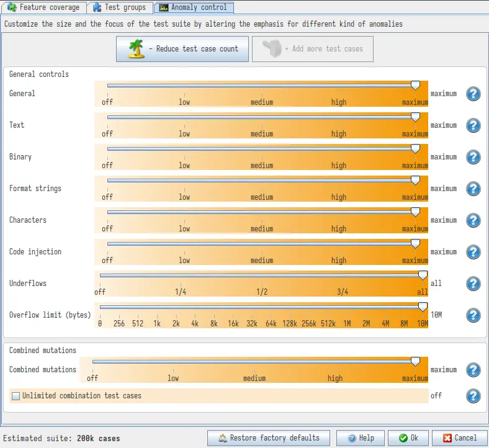Click help icon for Underflows row
Screen dimensions: 489x448
tap(473, 284)
